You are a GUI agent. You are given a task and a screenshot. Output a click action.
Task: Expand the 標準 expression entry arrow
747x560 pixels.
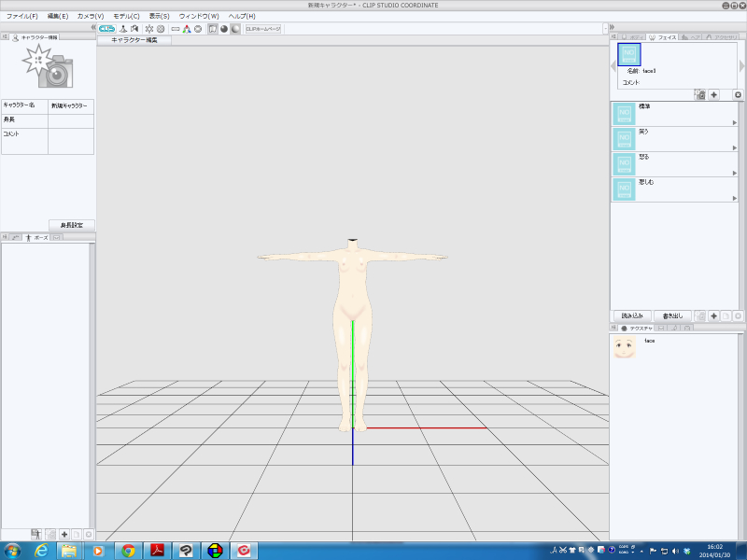(734, 123)
